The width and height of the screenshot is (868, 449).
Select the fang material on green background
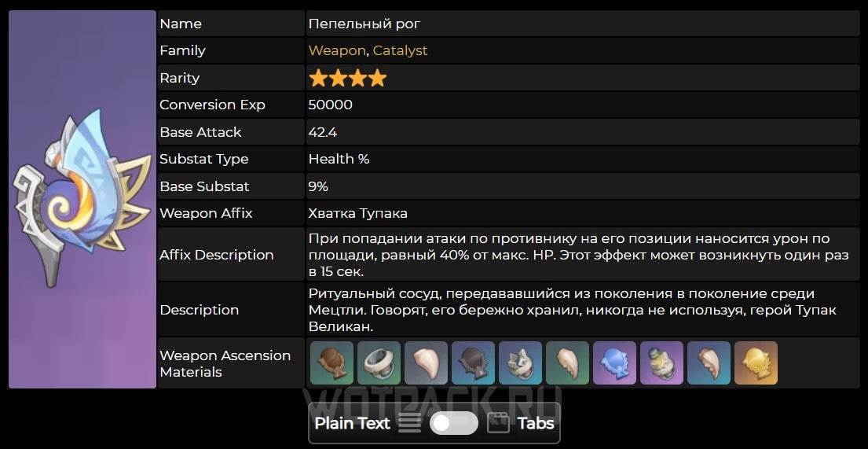click(567, 363)
